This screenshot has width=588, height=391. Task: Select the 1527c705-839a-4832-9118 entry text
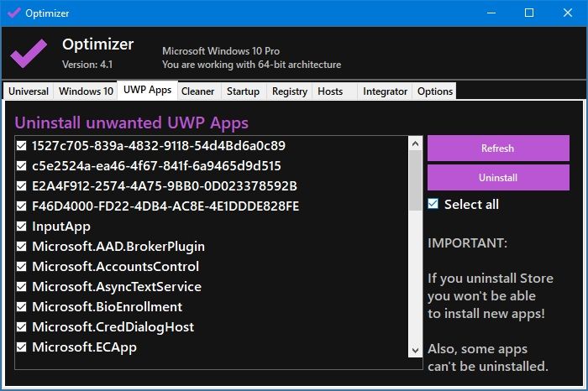159,146
